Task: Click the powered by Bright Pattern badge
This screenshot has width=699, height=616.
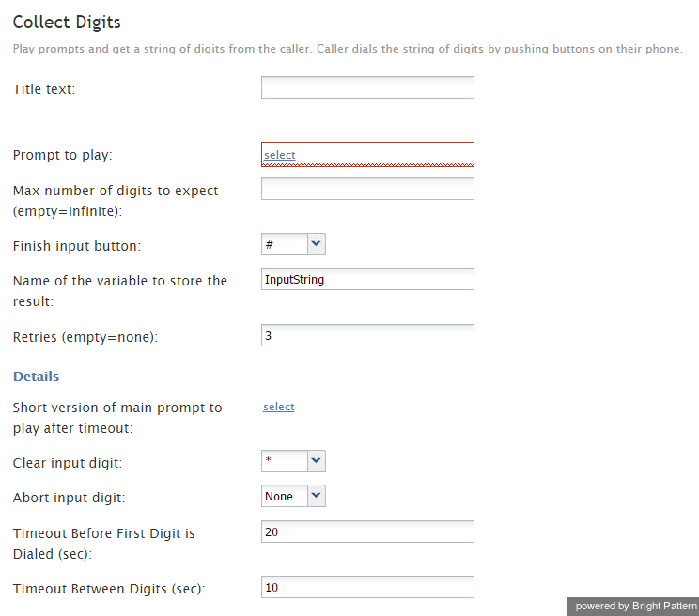Action: point(636,606)
